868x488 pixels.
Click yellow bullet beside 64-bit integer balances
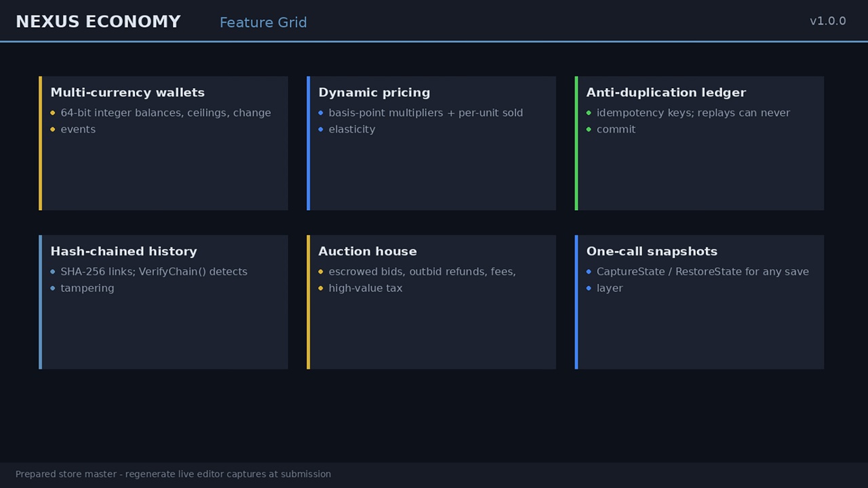pyautogui.click(x=53, y=113)
